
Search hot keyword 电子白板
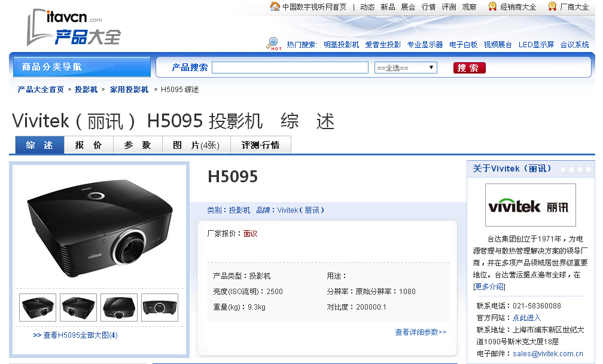(464, 45)
